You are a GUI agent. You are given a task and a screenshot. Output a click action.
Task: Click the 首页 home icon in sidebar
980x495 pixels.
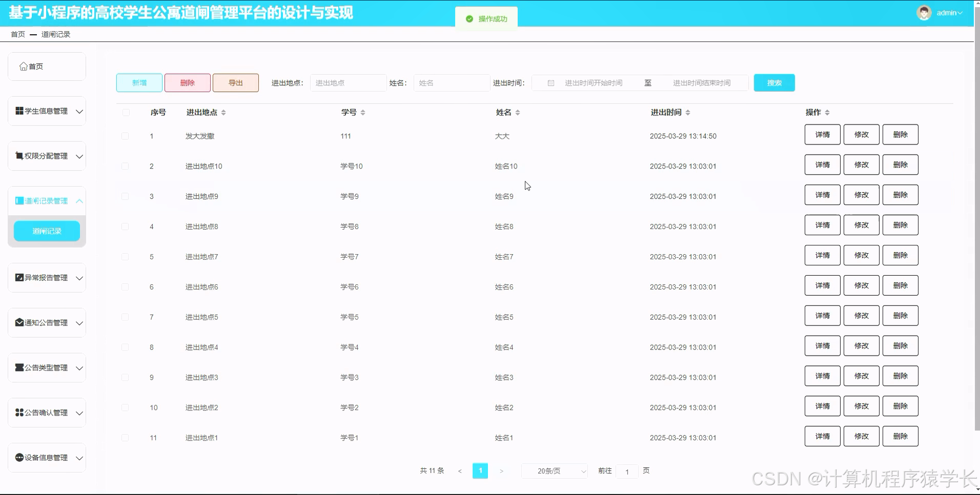(x=23, y=66)
